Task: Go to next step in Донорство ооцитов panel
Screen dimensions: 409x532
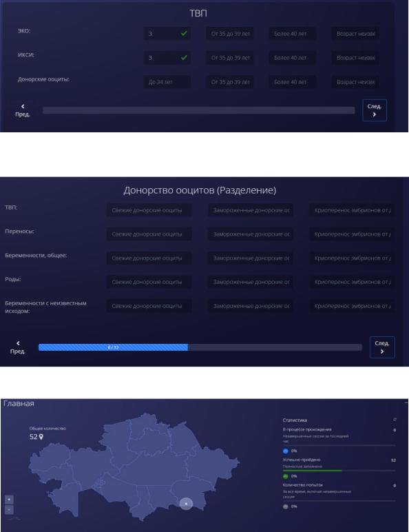Action: 382,347
